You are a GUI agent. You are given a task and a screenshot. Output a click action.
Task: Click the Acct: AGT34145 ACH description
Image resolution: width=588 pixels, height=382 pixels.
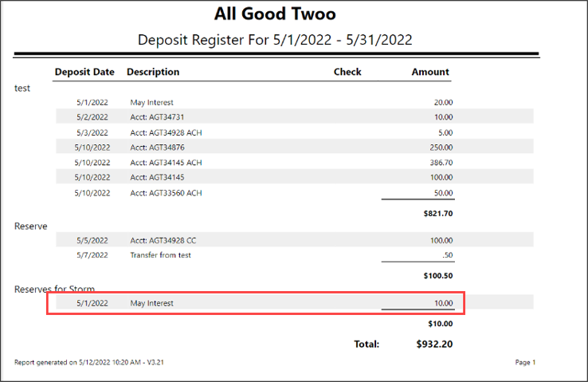pos(166,163)
